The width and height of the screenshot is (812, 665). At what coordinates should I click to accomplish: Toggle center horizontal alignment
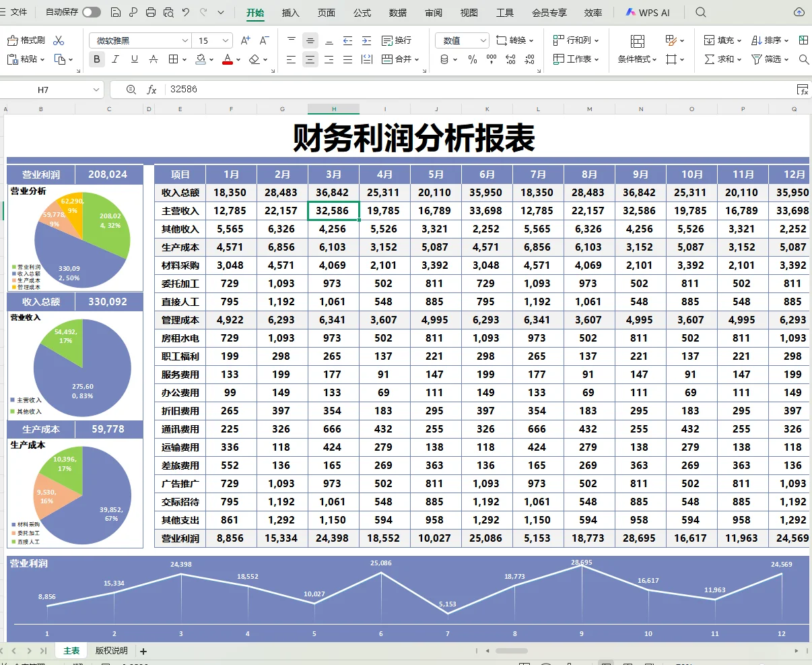310,59
